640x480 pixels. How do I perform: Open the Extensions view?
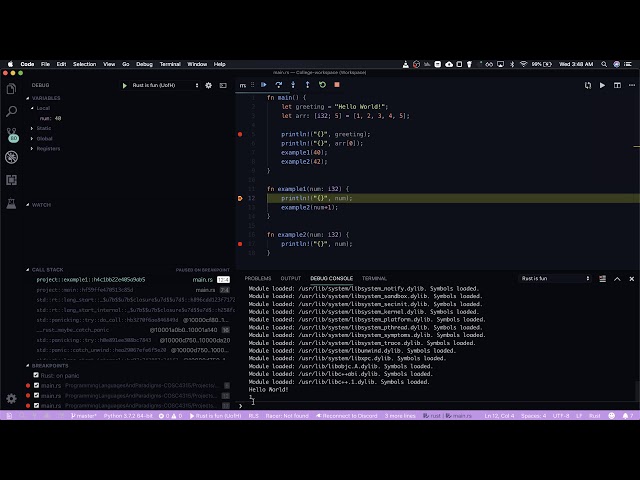click(x=11, y=180)
